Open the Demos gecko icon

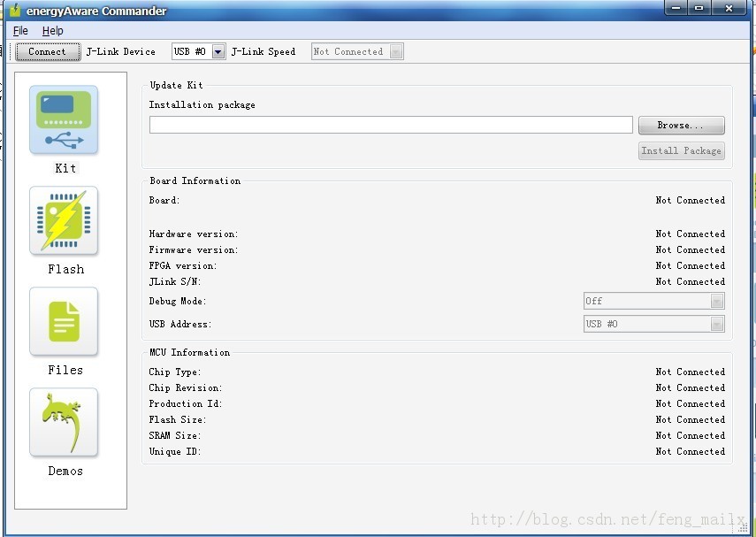click(64, 422)
